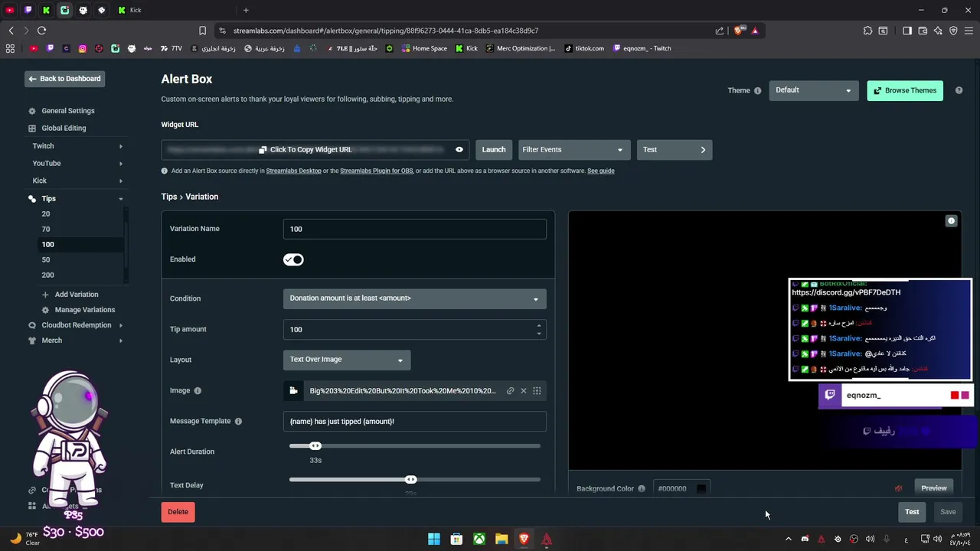
Task: Click the preview panel info icon
Action: tap(952, 221)
